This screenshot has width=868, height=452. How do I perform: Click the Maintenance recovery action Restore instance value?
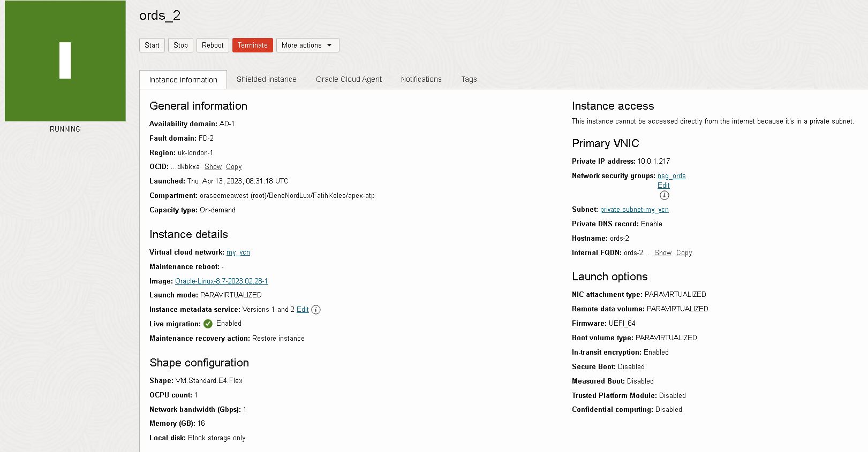point(278,339)
